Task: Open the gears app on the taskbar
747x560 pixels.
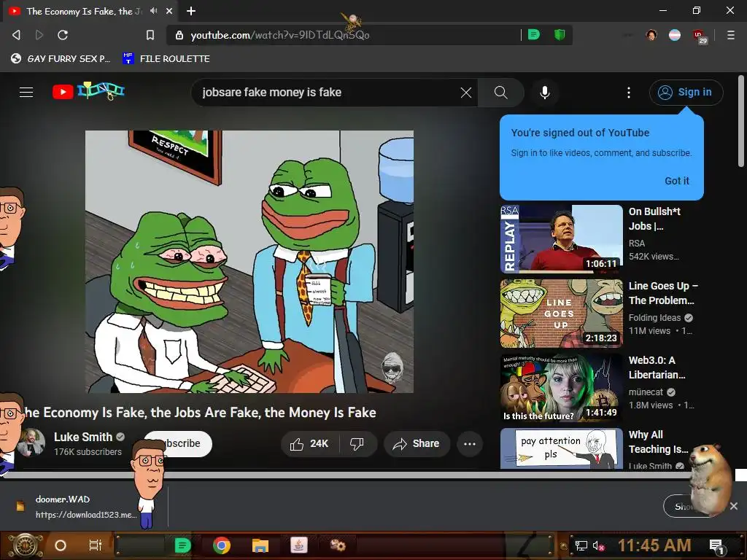Action: pos(338,545)
